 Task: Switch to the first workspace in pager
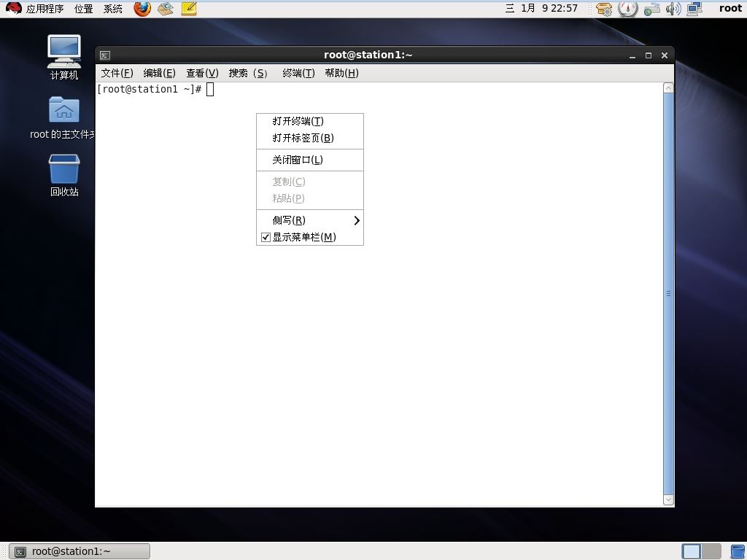692,551
